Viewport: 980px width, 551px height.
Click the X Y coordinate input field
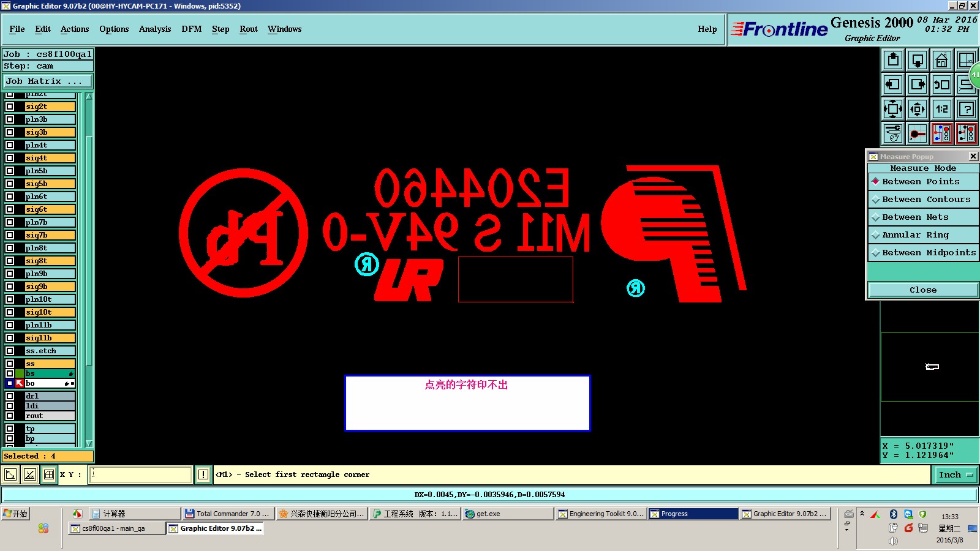[141, 474]
